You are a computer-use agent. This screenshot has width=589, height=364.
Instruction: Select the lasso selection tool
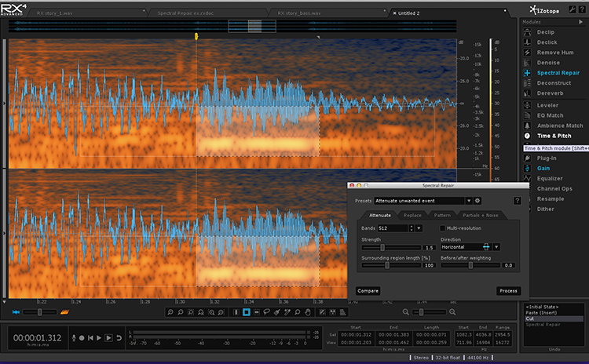pyautogui.click(x=267, y=312)
